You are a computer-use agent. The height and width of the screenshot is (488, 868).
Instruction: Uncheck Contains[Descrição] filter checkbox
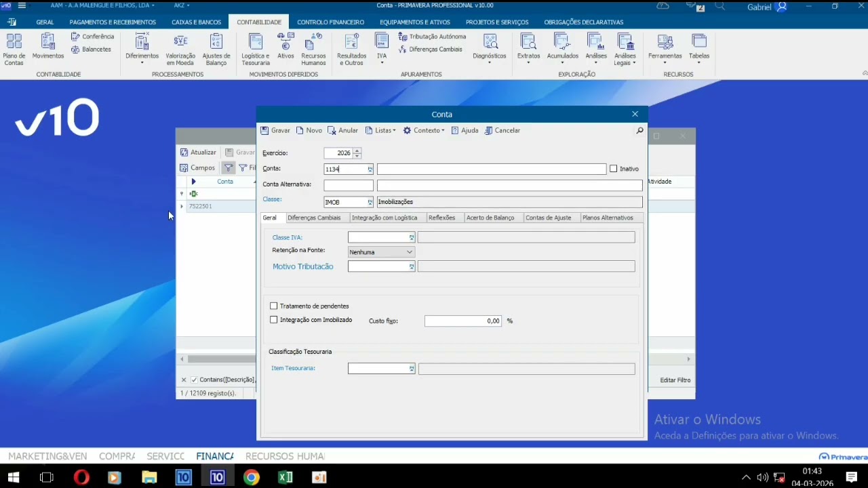[x=194, y=380]
